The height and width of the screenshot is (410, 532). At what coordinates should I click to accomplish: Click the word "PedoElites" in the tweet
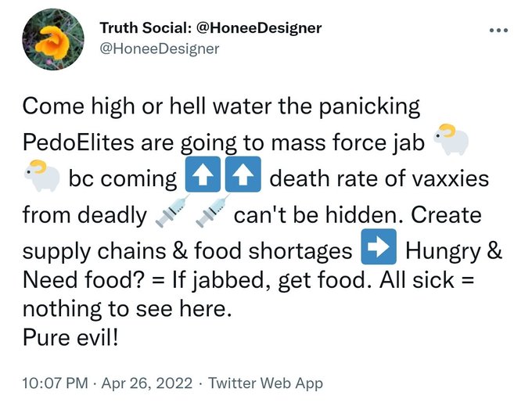coord(90,142)
